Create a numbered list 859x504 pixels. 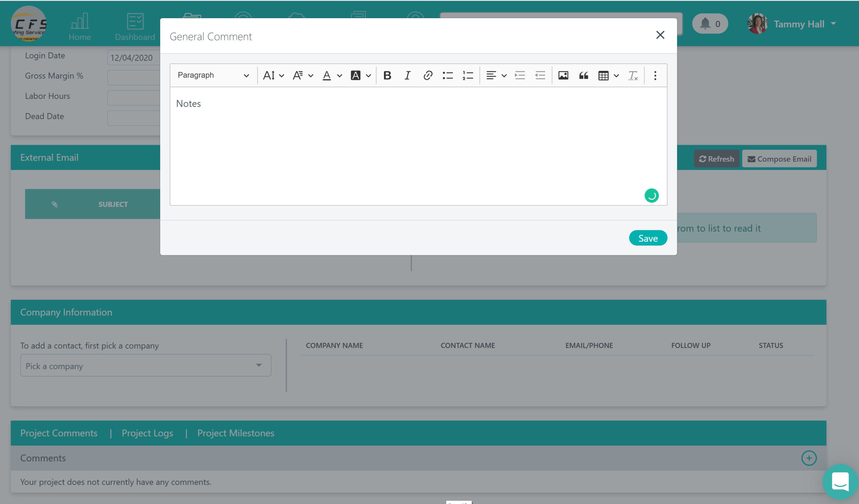(x=468, y=75)
